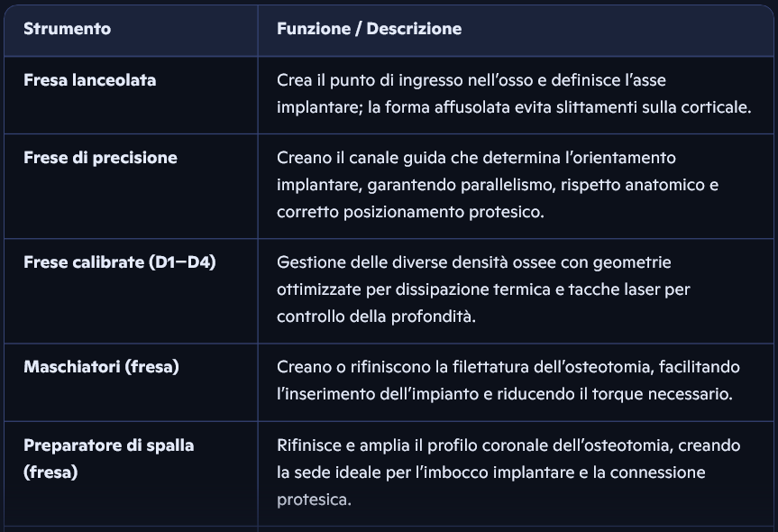Click the Funzione / Descrizione column header
This screenshot has width=778, height=532.
click(x=369, y=29)
